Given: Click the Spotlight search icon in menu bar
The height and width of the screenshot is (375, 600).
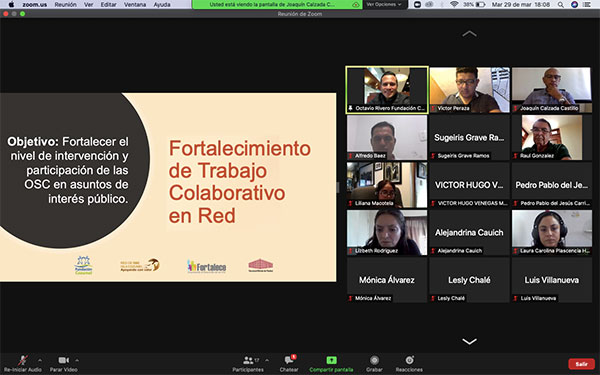Looking at the screenshot, I should (x=561, y=5).
